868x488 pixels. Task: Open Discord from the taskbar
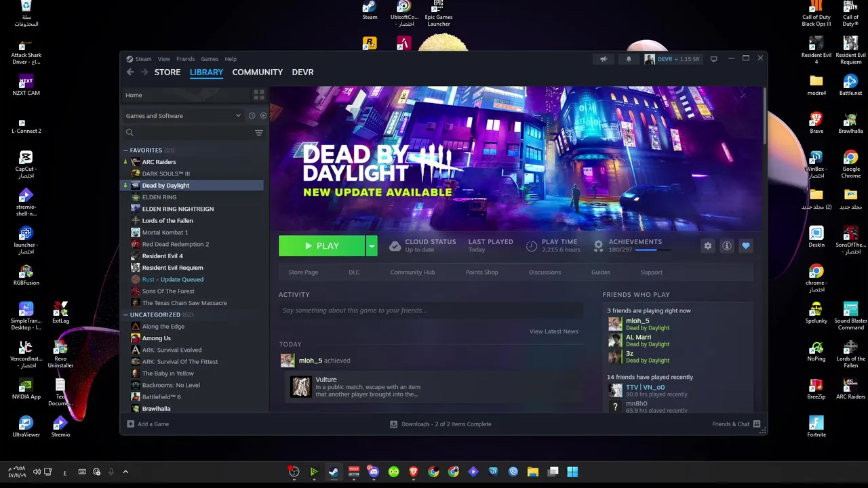point(374,472)
